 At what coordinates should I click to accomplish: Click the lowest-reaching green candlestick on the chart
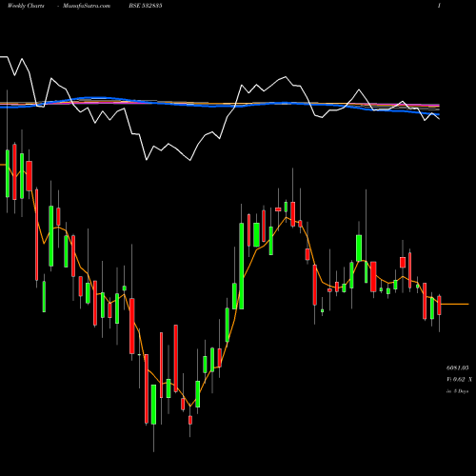click(153, 405)
